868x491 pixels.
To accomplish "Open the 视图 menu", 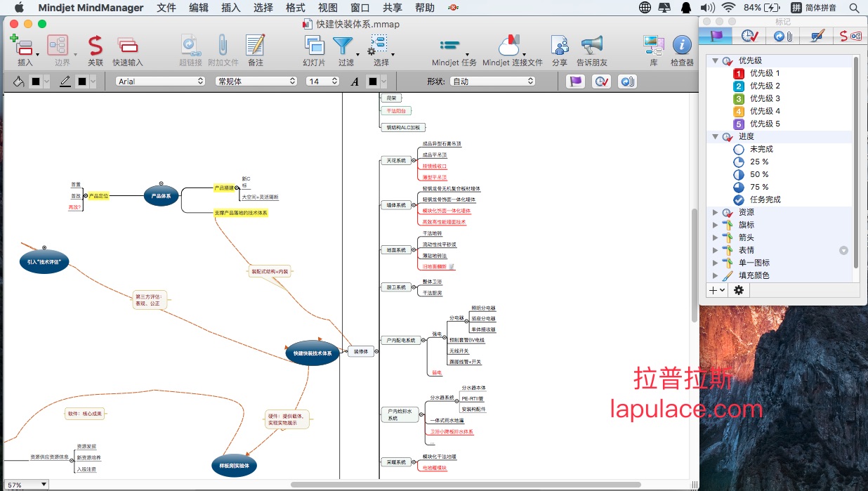I will (x=327, y=8).
